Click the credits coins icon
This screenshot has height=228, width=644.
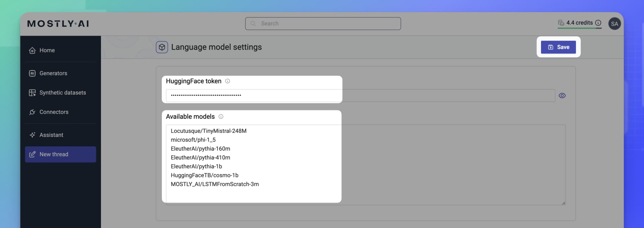561,23
